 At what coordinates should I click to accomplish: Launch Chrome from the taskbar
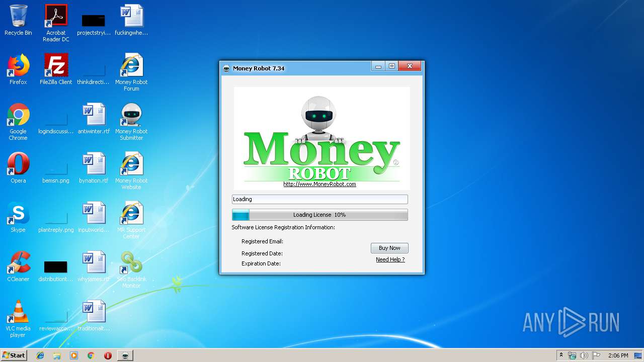[91, 355]
